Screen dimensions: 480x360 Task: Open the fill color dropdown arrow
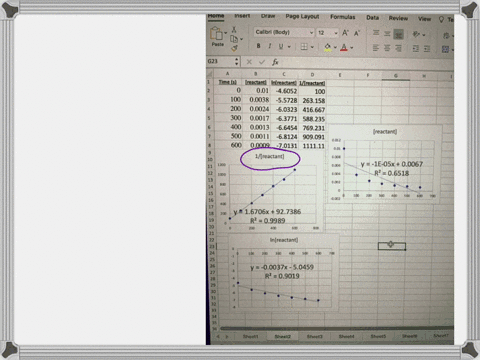335,47
